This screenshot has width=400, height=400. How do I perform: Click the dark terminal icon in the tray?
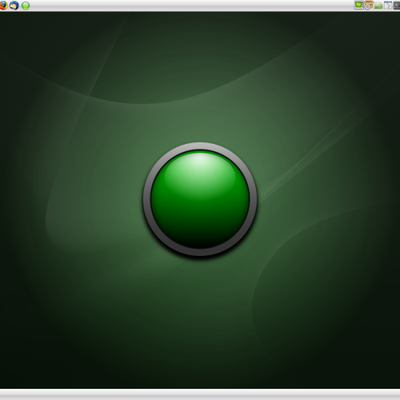coord(397,5)
